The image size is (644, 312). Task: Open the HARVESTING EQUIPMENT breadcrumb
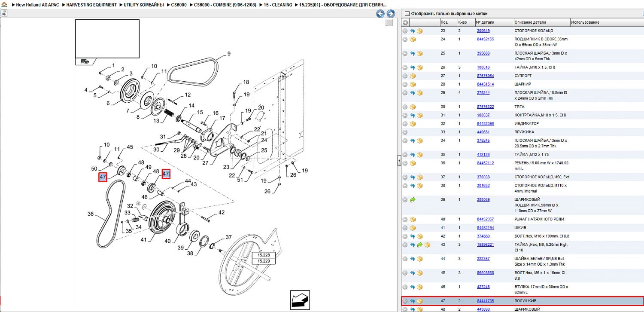[91, 5]
